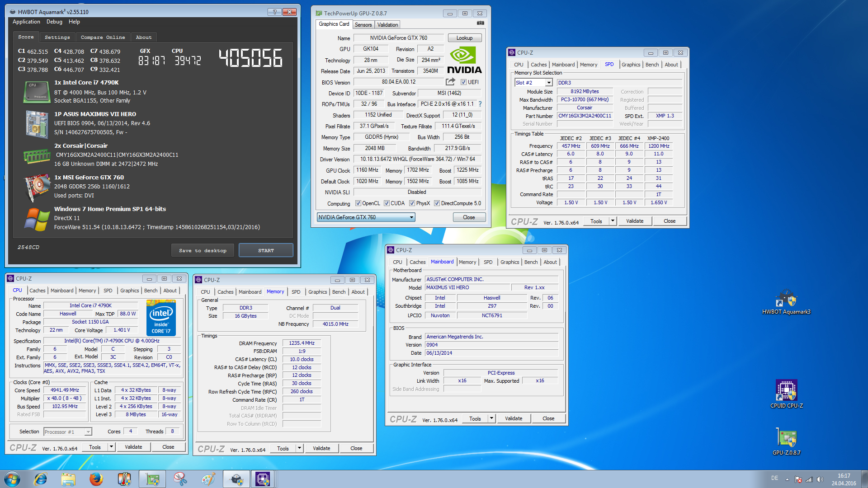Screen dimensions: 868x488
Task: Open the Debug menu in Aquamark
Action: (54, 22)
